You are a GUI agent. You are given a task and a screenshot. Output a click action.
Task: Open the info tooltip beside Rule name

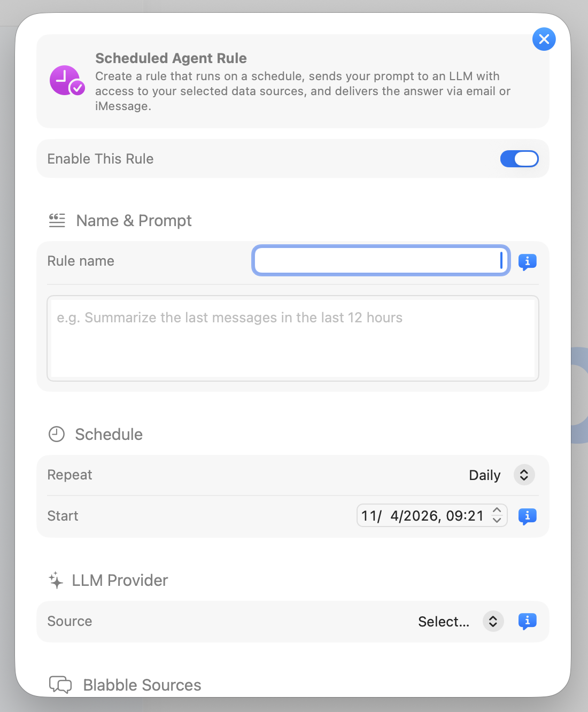pyautogui.click(x=527, y=262)
